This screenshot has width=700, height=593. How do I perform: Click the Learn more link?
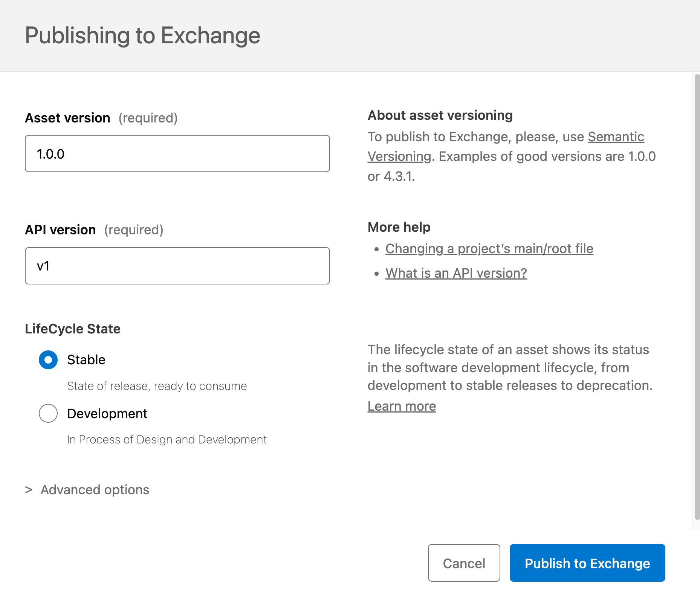point(402,406)
